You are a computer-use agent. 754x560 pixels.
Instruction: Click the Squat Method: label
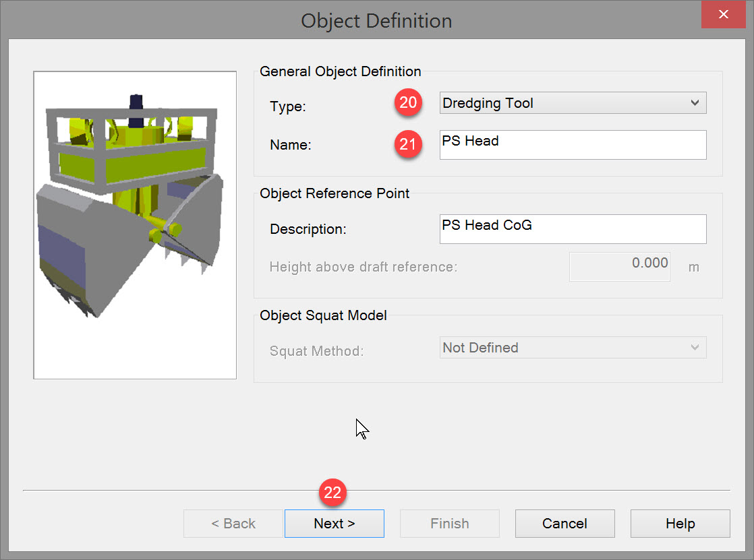(316, 351)
